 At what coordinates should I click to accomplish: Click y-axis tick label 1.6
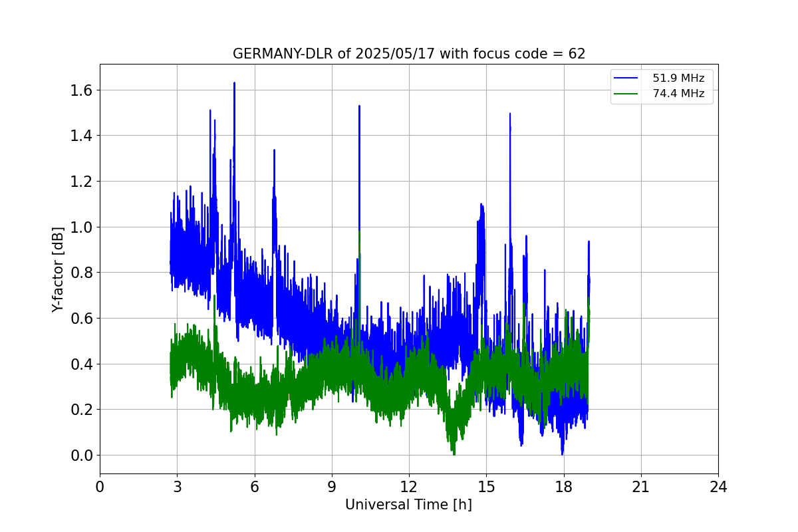[82, 90]
